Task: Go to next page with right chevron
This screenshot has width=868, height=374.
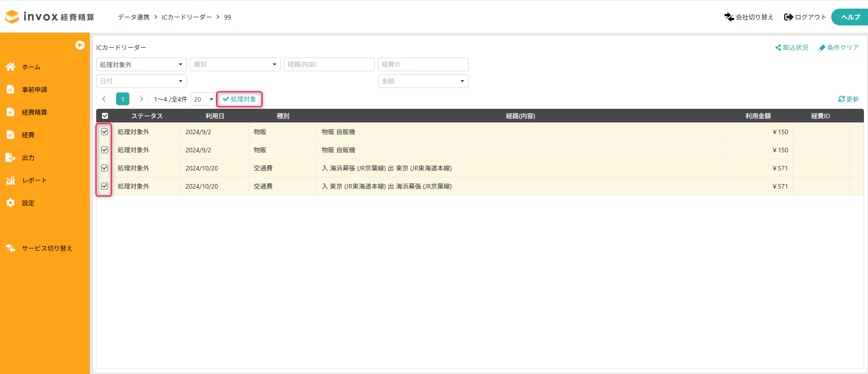Action: pyautogui.click(x=142, y=99)
